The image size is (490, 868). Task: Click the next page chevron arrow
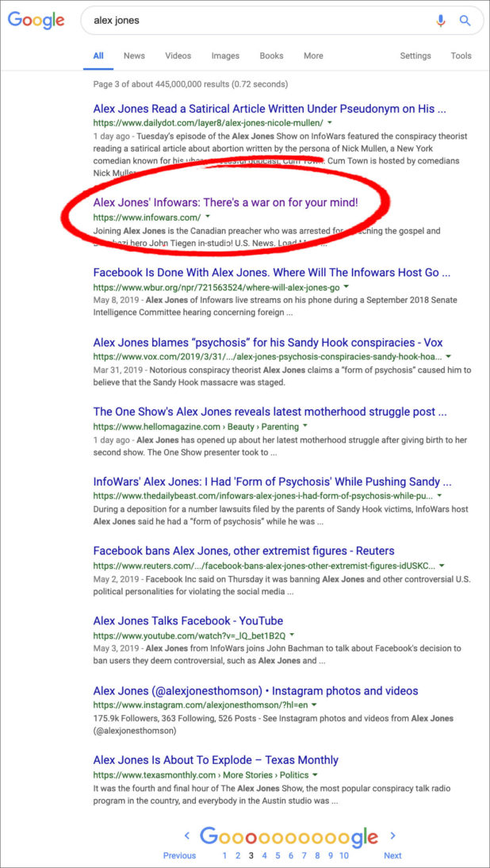pos(392,835)
